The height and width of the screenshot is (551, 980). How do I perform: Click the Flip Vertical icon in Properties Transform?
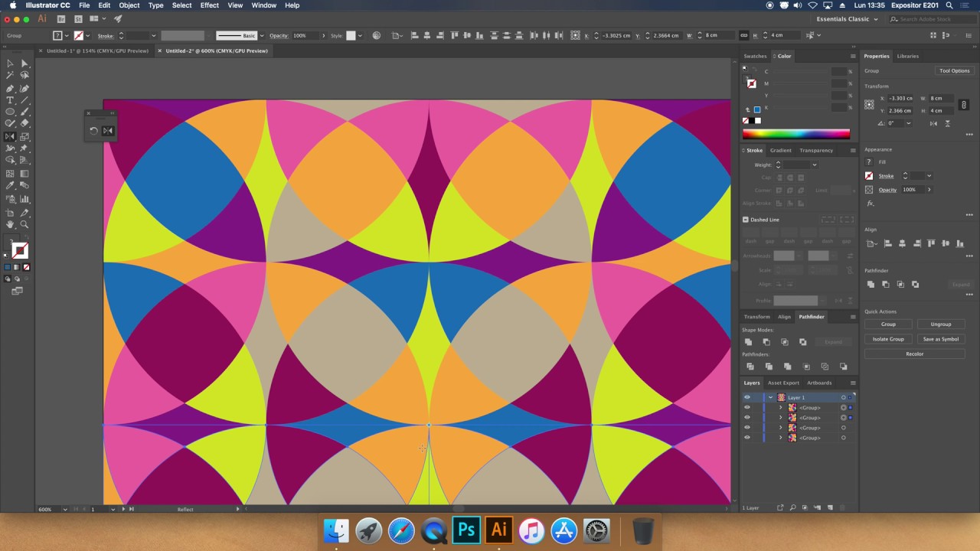pyautogui.click(x=948, y=122)
